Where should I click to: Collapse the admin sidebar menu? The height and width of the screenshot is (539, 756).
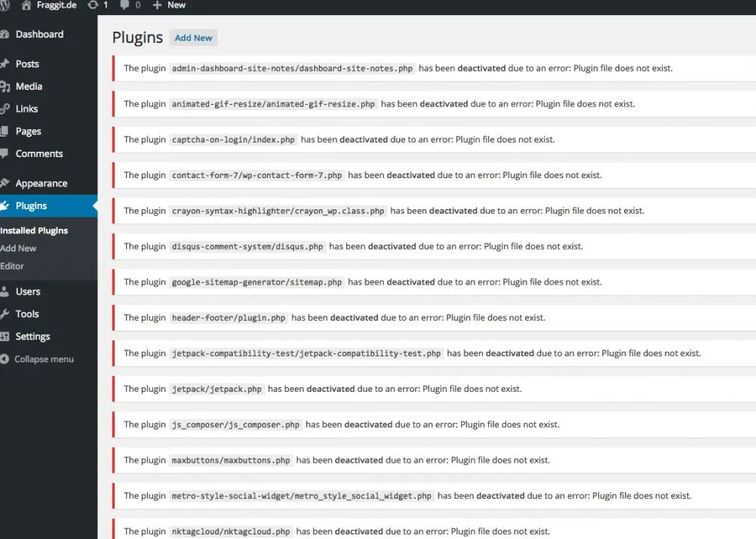coord(38,359)
